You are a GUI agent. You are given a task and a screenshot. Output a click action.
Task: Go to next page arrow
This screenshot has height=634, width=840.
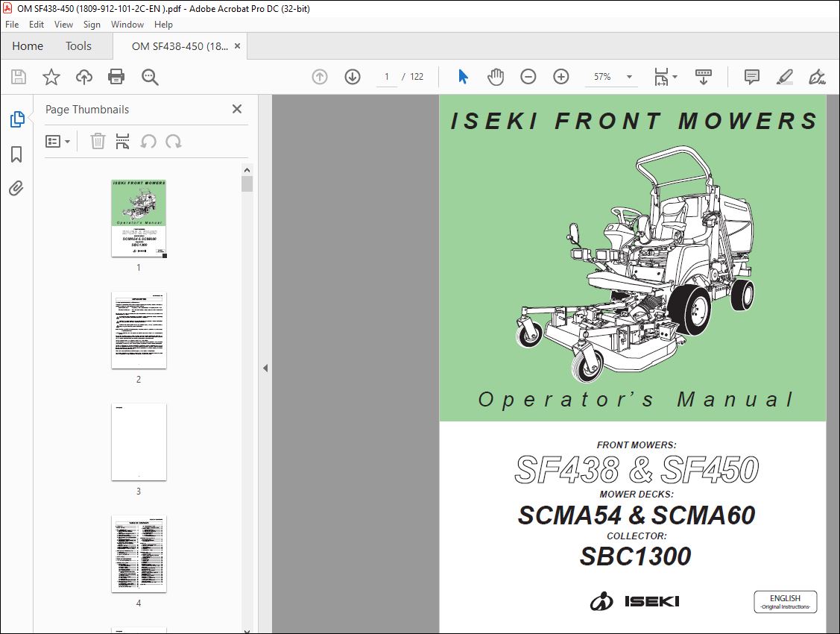click(353, 77)
